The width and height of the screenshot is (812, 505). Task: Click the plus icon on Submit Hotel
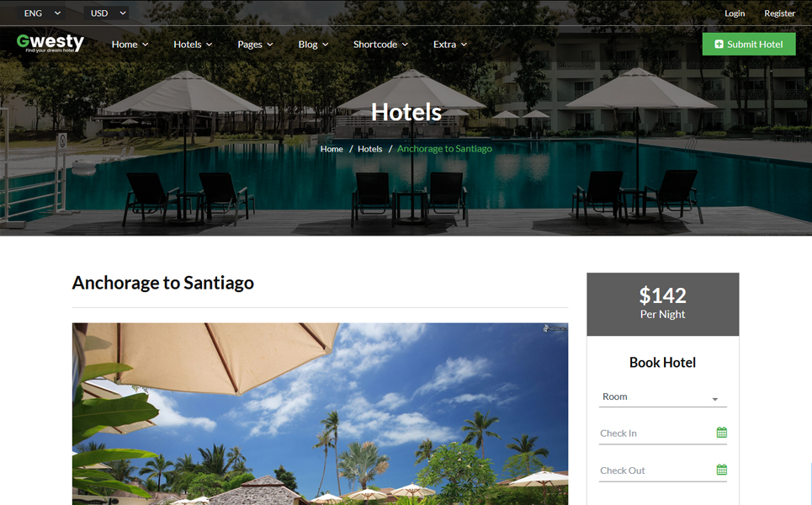[719, 45]
